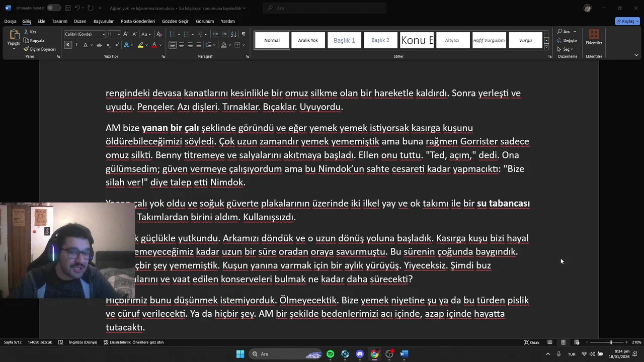Image resolution: width=644 pixels, height=362 pixels.
Task: Toggle bold (K) formatting
Action: pos(68,45)
